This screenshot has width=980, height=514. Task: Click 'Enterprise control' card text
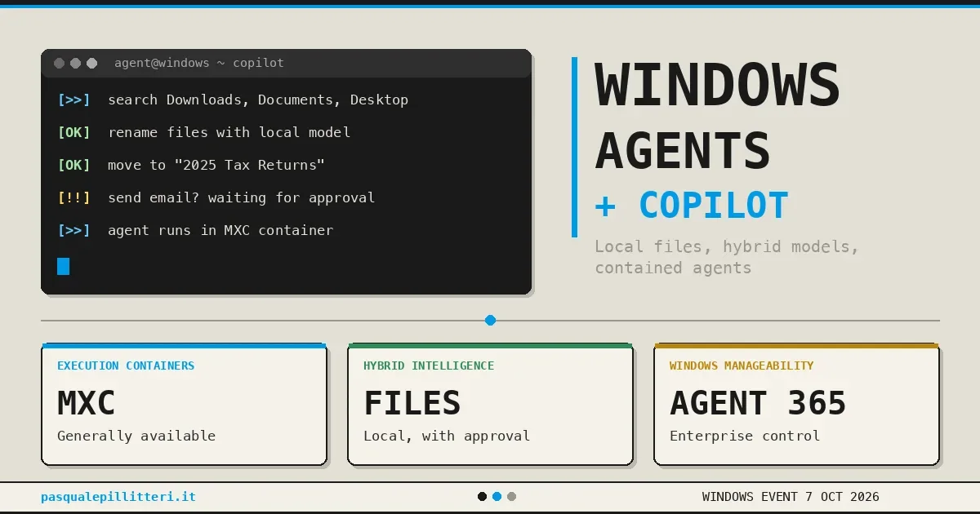745,436
